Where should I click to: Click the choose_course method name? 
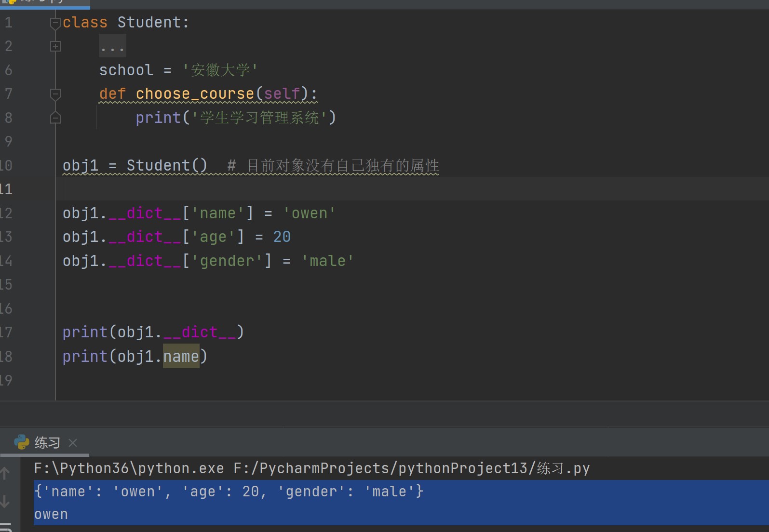(194, 94)
